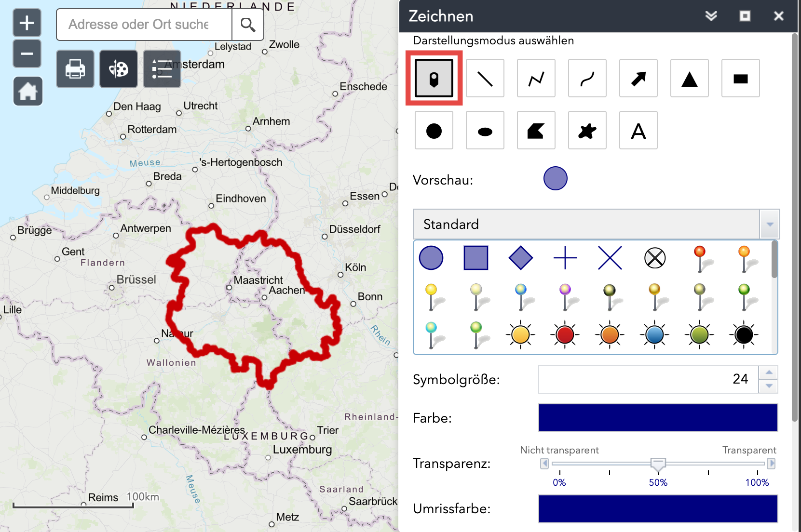The height and width of the screenshot is (532, 801).
Task: Choose the straight line drawing tool
Action: click(485, 79)
